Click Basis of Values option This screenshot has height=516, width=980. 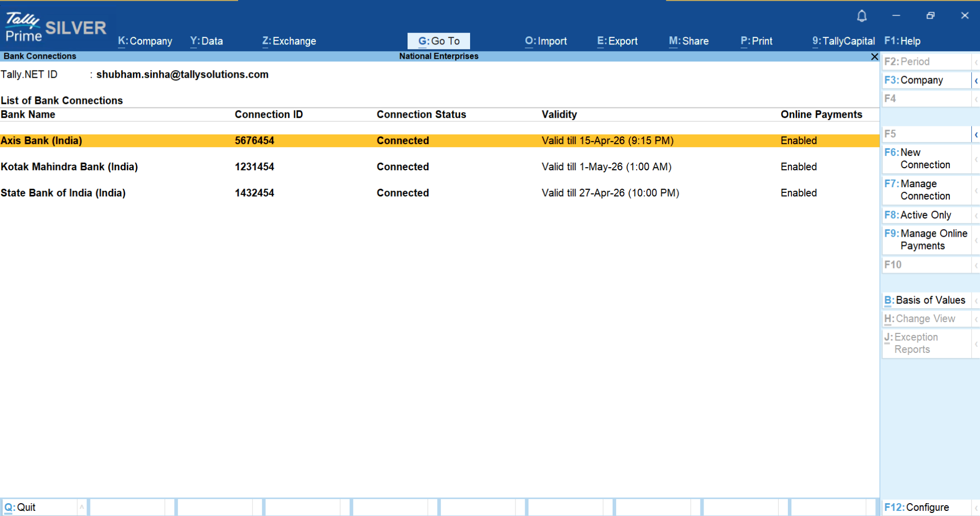925,300
